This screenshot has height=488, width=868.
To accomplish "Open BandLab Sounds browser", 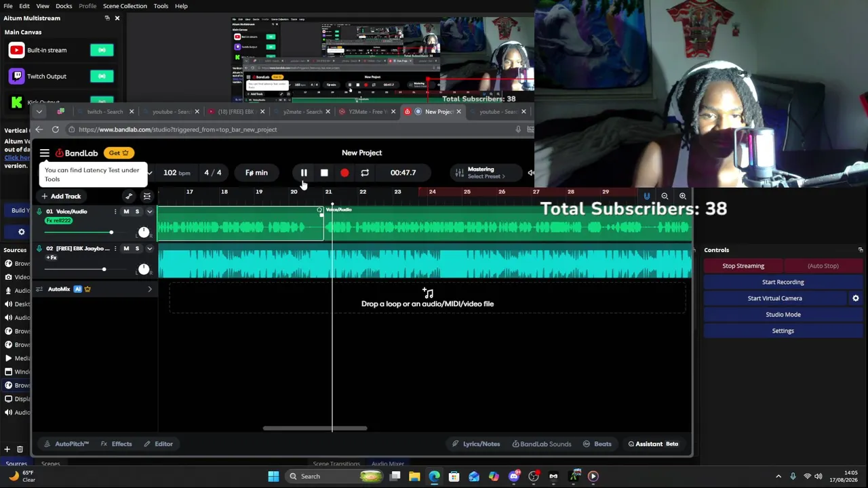I will pyautogui.click(x=542, y=444).
